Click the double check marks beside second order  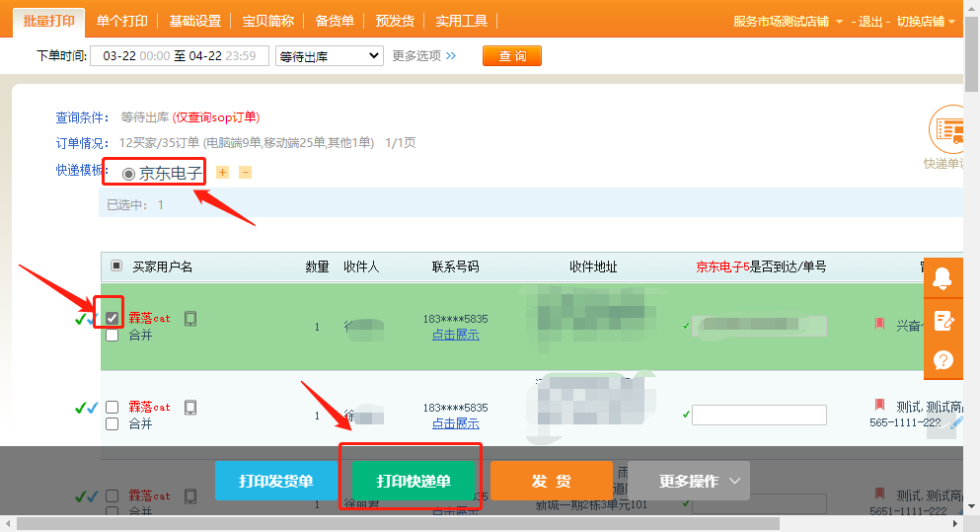(x=86, y=409)
